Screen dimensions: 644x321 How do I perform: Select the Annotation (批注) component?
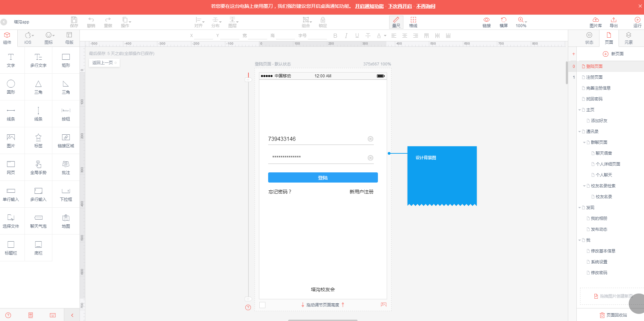pyautogui.click(x=66, y=167)
